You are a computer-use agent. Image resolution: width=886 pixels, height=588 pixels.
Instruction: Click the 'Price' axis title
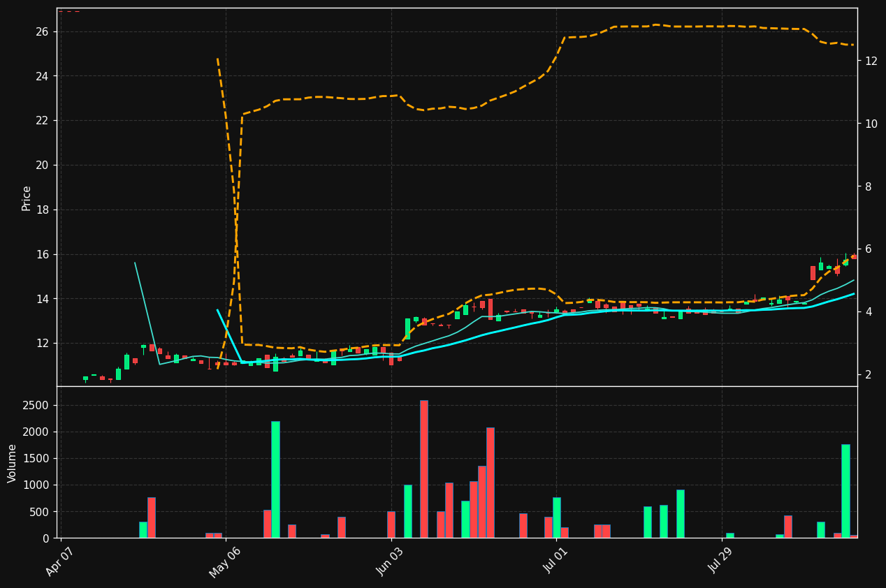pyautogui.click(x=27, y=198)
